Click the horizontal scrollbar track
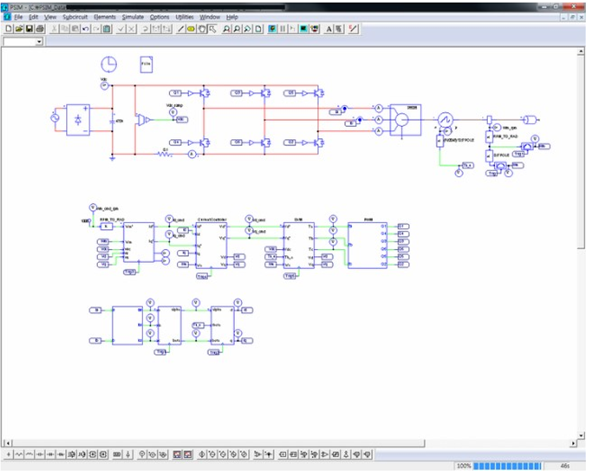Screen dimensions: 592x474 (x=498, y=443)
